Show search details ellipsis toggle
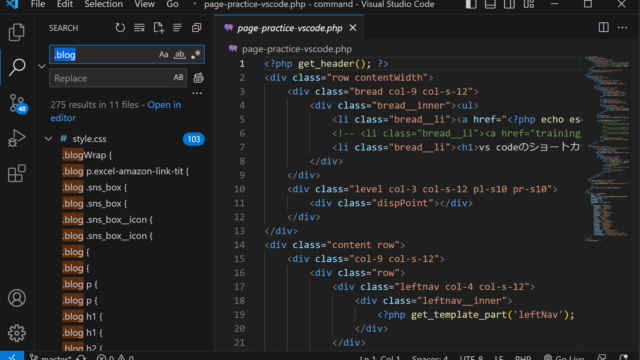Screen dimensions: 640x360 (197, 93)
